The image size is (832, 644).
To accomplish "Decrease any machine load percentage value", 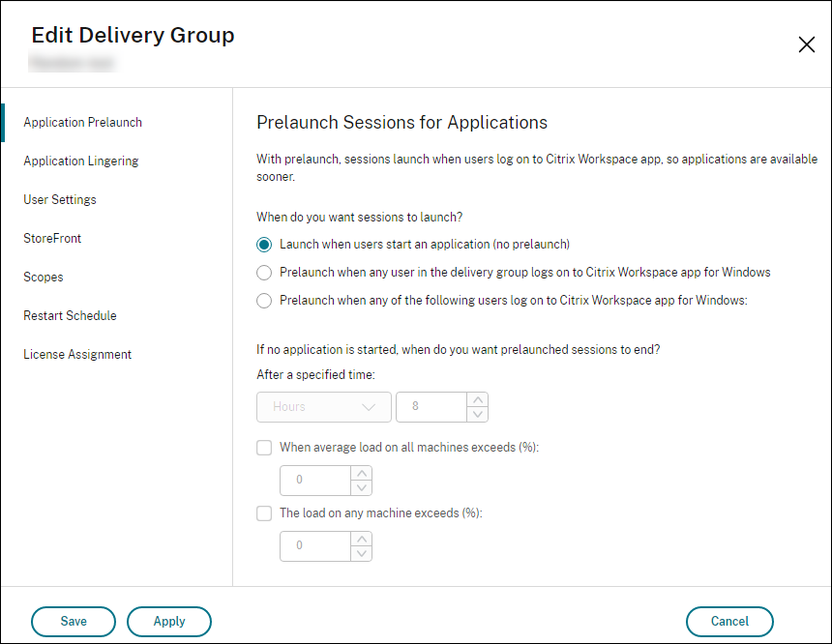I will click(362, 554).
